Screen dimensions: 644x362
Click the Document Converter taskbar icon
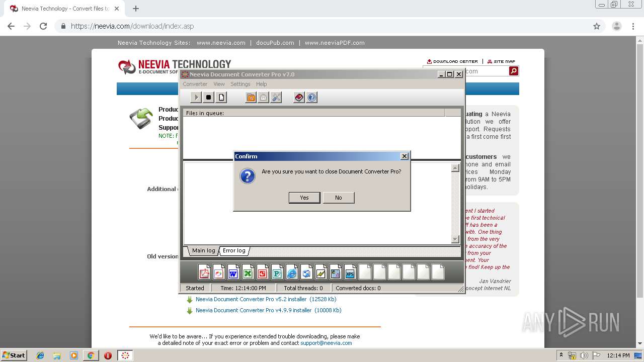pyautogui.click(x=125, y=355)
